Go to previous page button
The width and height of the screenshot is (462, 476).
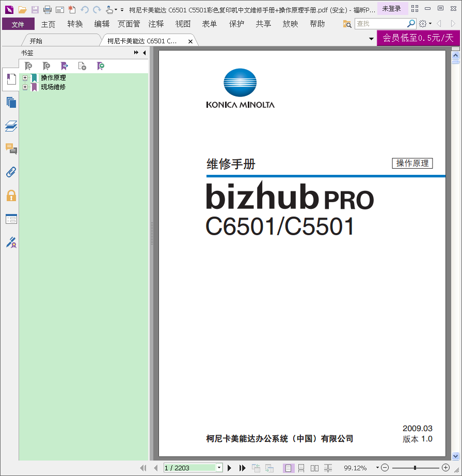click(156, 468)
